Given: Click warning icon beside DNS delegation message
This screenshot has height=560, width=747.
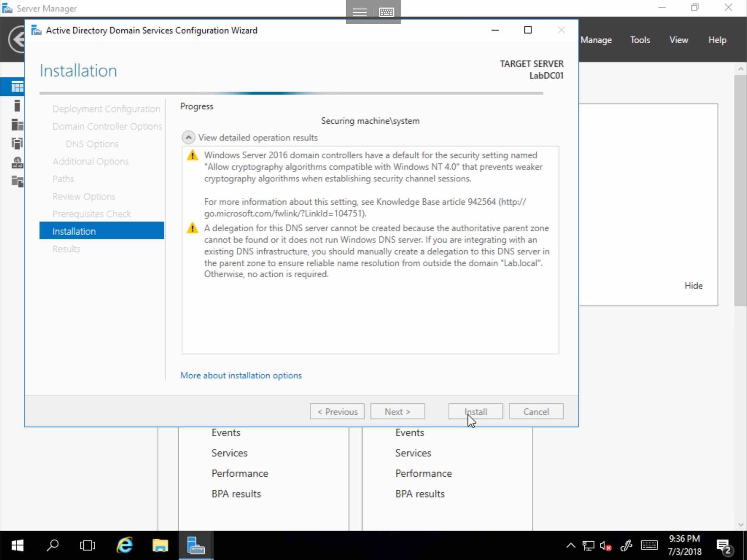Looking at the screenshot, I should pyautogui.click(x=192, y=228).
